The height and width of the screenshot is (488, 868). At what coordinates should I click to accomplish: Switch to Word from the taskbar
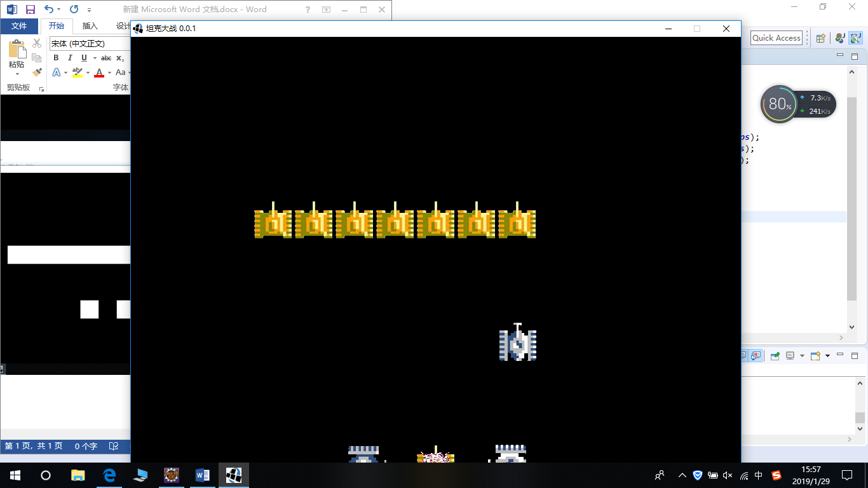(x=203, y=475)
